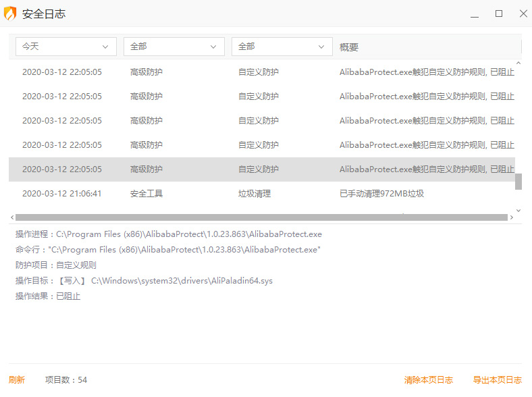Click the 操作目标 AliPaladin64.sys line

click(x=144, y=281)
